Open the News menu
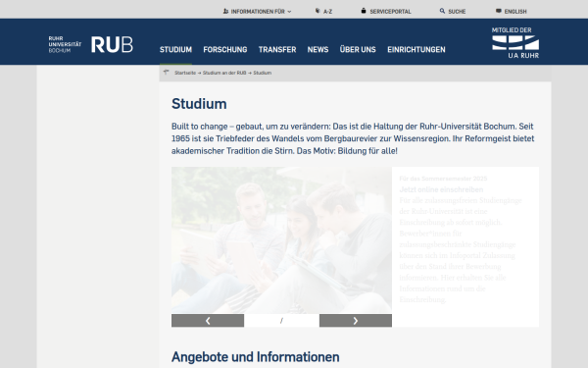 (x=318, y=50)
